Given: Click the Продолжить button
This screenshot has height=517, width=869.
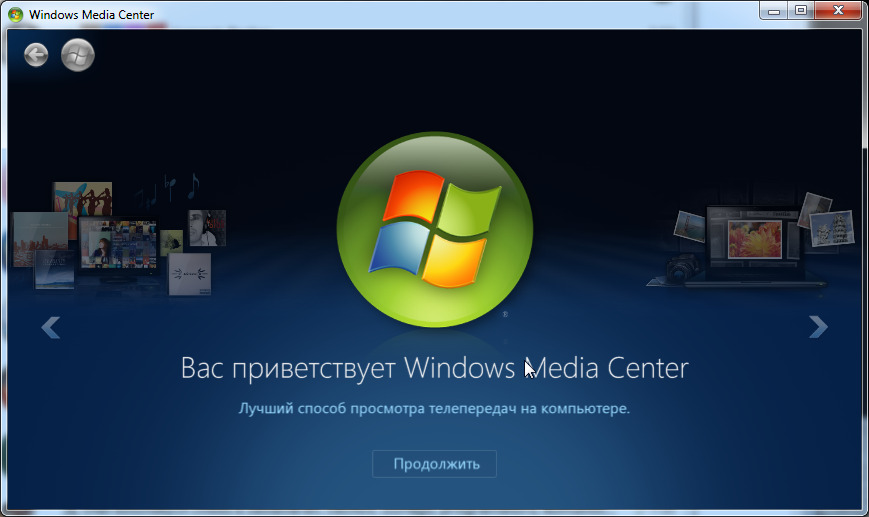Looking at the screenshot, I should point(434,464).
